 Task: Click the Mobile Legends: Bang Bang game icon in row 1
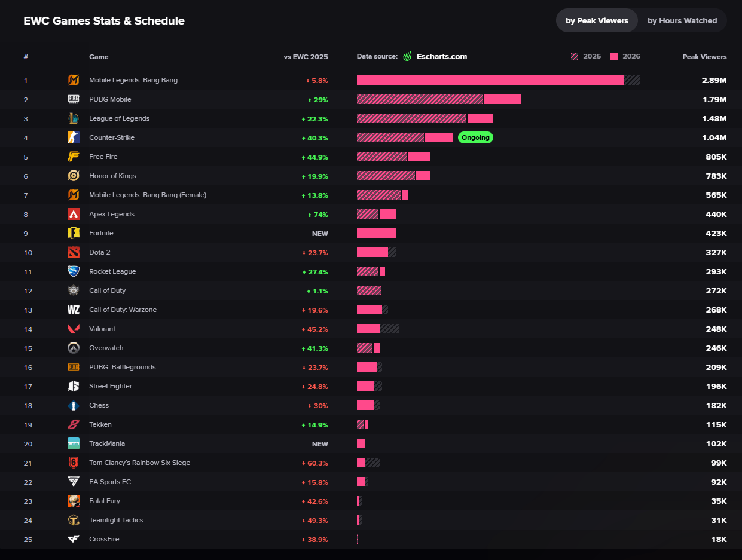coord(74,80)
